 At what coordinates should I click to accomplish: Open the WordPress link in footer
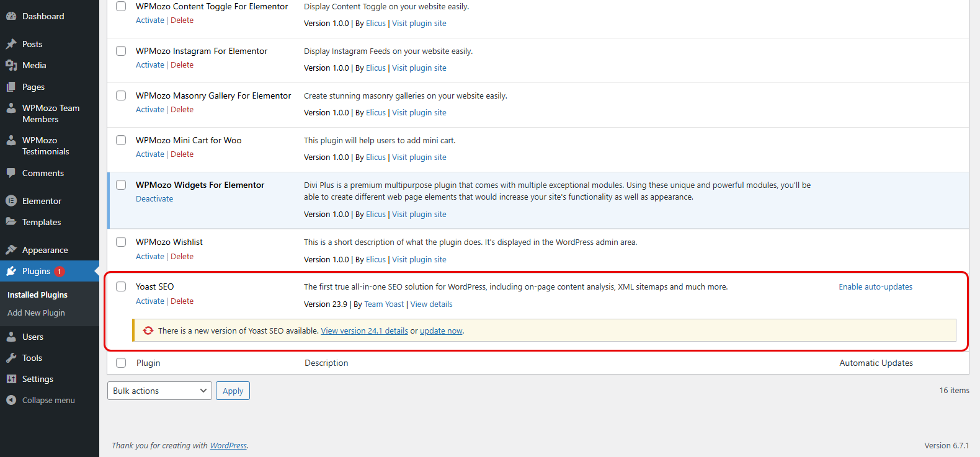pos(228,445)
